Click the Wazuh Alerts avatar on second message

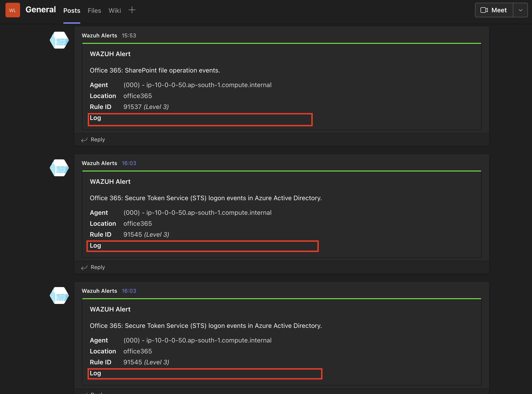pyautogui.click(x=59, y=168)
